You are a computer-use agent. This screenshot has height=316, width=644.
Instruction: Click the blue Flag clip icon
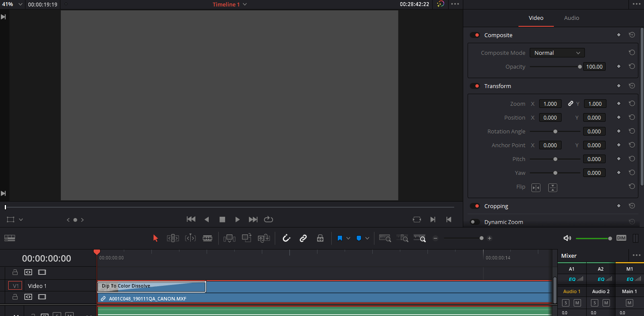(x=340, y=238)
